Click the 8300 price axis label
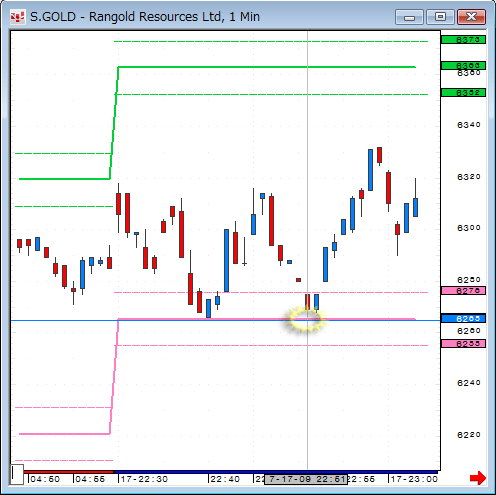Viewport: 496px width, 495px height. pos(469,228)
